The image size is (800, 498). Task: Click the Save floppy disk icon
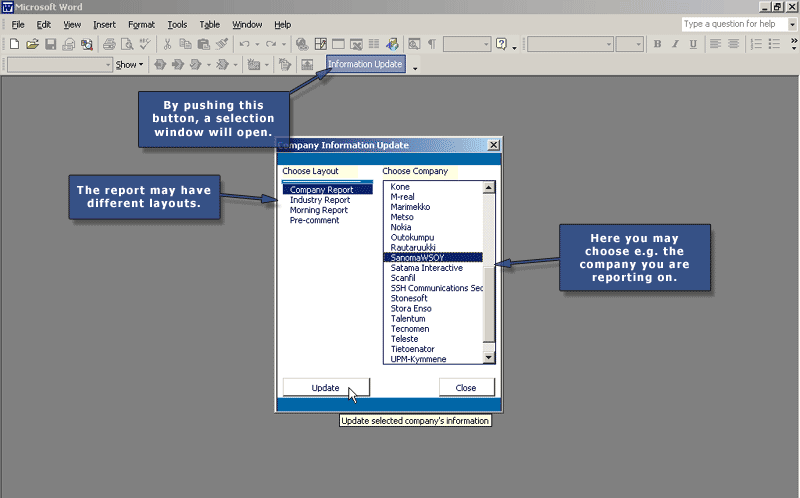[x=50, y=44]
